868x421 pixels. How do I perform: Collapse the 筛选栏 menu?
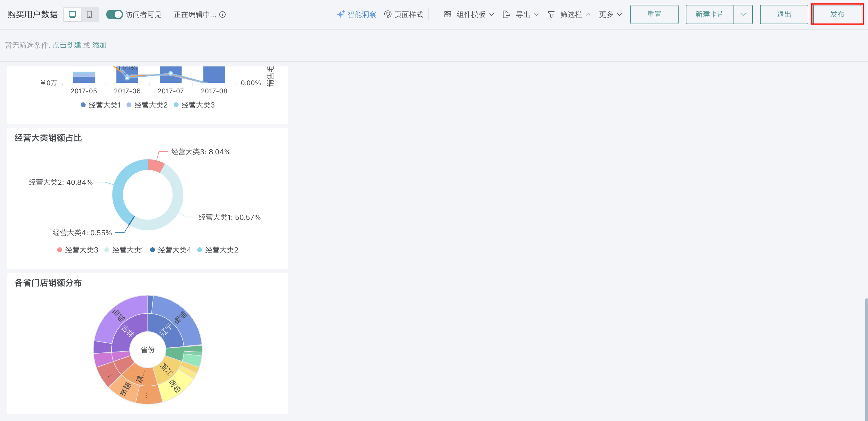(x=588, y=14)
